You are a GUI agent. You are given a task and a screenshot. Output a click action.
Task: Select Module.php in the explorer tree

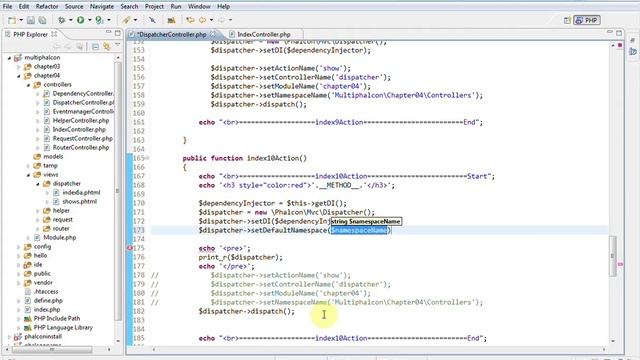click(60, 237)
